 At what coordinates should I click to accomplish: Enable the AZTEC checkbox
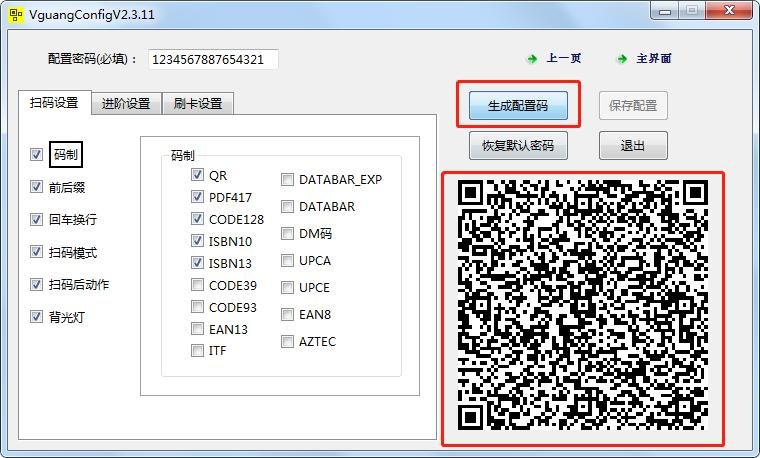click(x=287, y=342)
